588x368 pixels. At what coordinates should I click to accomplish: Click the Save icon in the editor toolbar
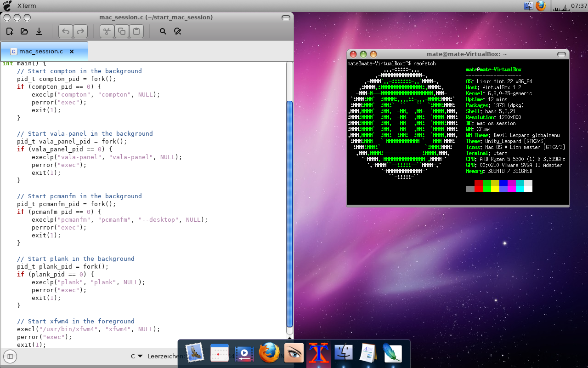[39, 31]
